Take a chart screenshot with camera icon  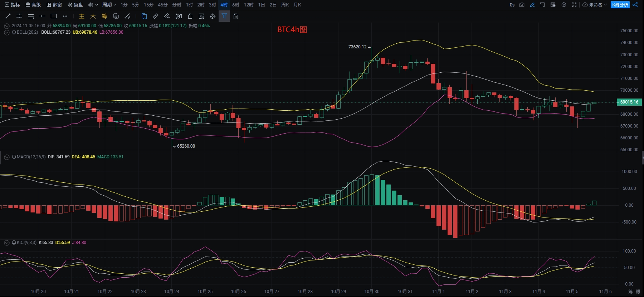click(522, 5)
